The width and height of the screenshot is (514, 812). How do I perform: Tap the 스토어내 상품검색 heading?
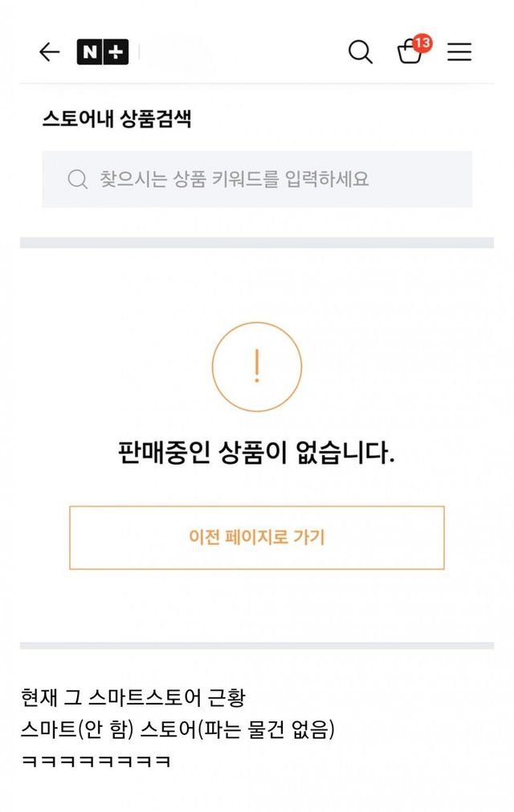coord(116,120)
